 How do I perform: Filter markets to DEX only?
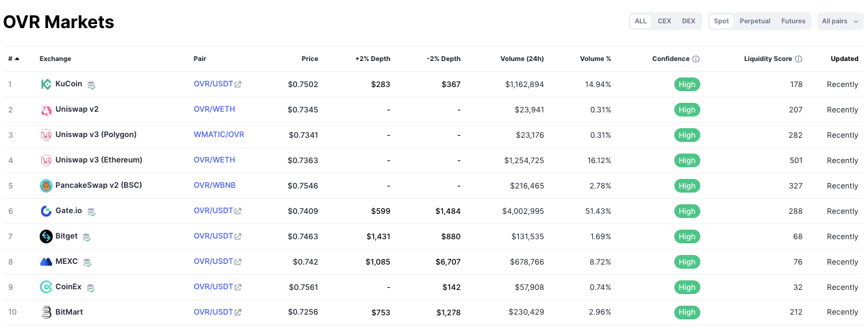click(688, 21)
